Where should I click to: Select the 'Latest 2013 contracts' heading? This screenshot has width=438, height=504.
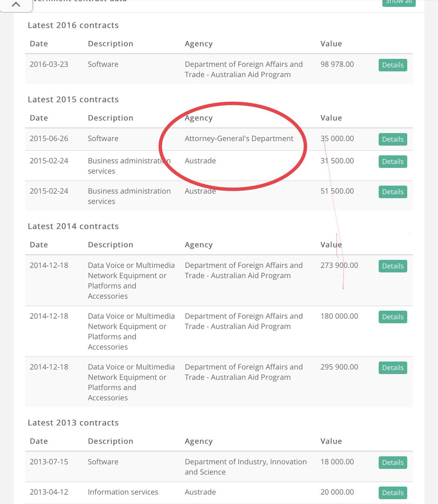click(73, 423)
